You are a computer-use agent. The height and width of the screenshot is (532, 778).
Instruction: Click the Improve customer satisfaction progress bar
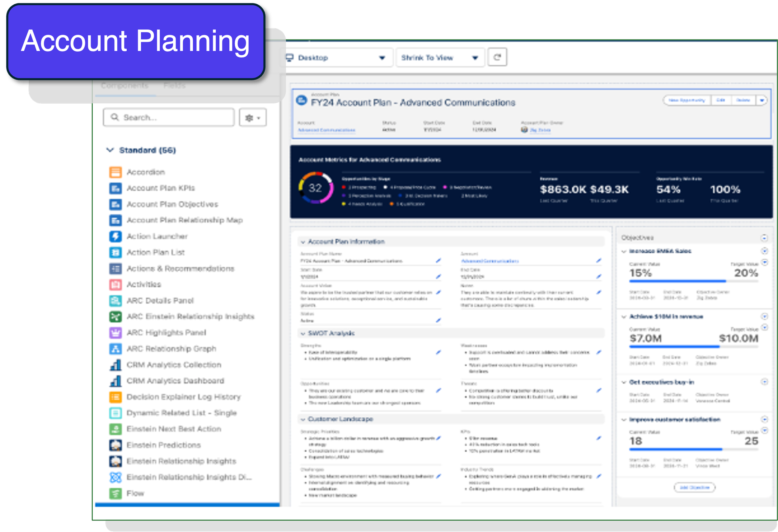click(694, 449)
